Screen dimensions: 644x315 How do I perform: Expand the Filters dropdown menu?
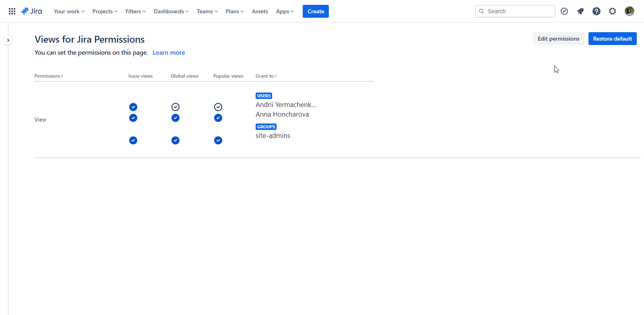[135, 11]
